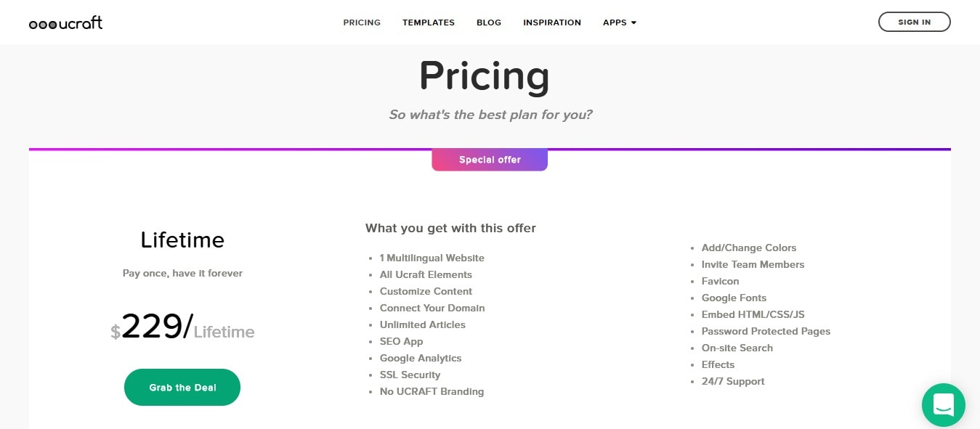Click the large Pricing page title
The width and height of the screenshot is (980, 429).
[x=485, y=75]
